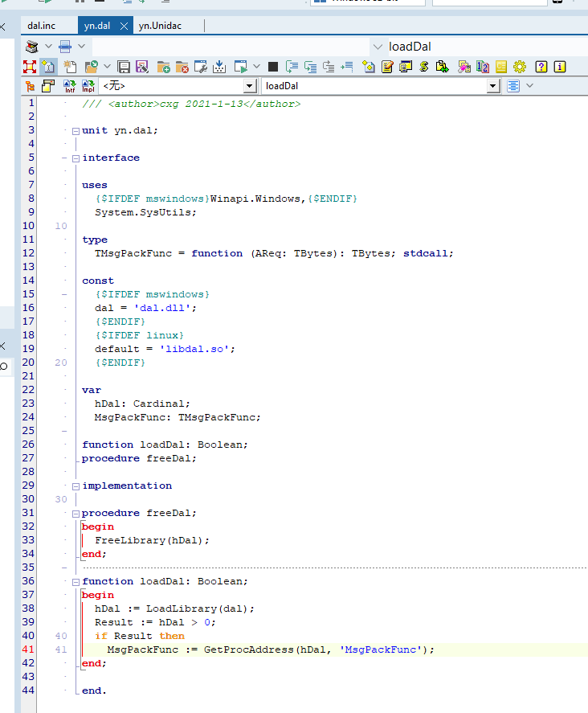The image size is (588, 713).
Task: Close the yn.dal tab
Action: pos(124,26)
